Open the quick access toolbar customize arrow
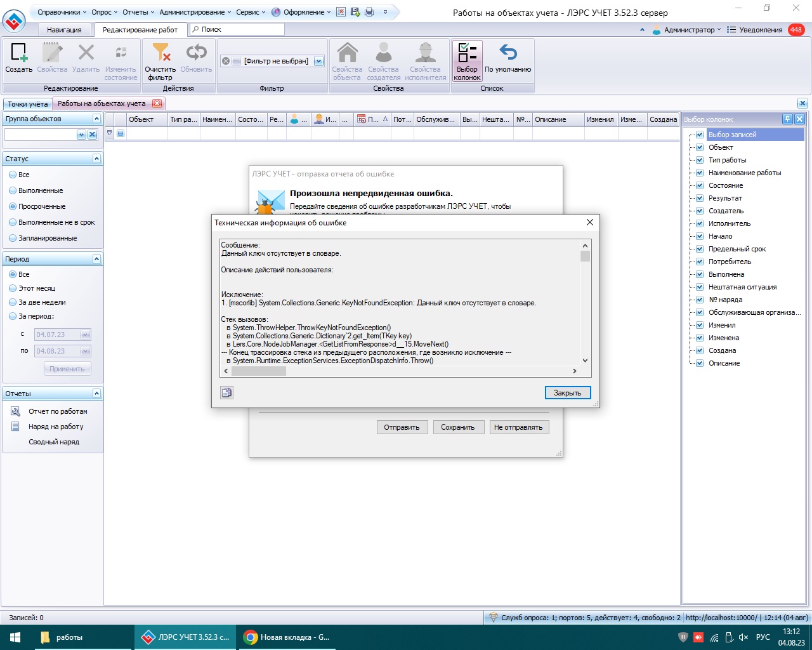This screenshot has height=650, width=812. pyautogui.click(x=384, y=12)
